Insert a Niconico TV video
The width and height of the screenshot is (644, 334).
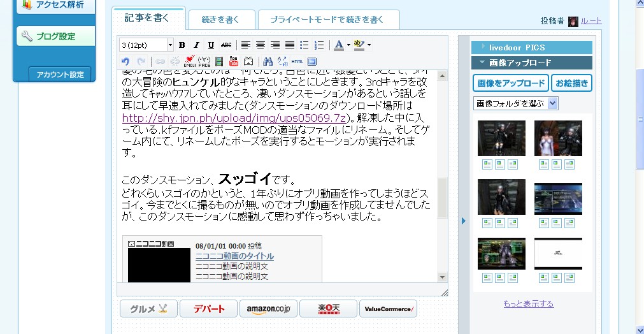click(x=248, y=62)
